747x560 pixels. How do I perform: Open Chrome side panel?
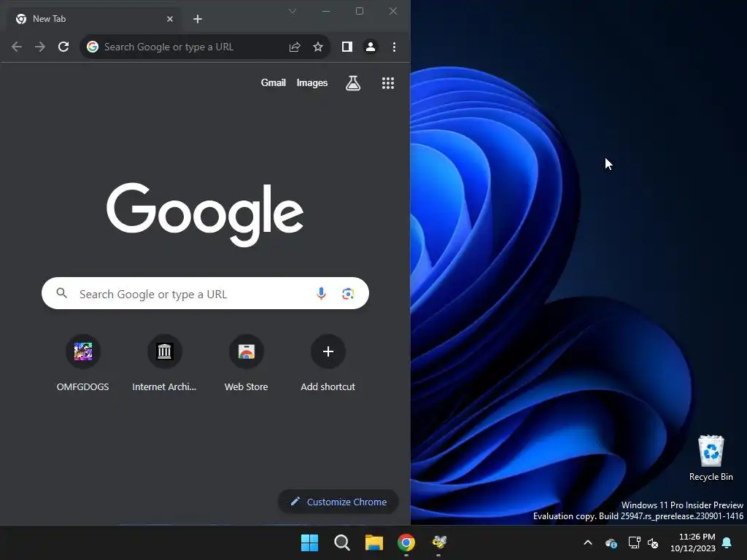[x=347, y=47]
